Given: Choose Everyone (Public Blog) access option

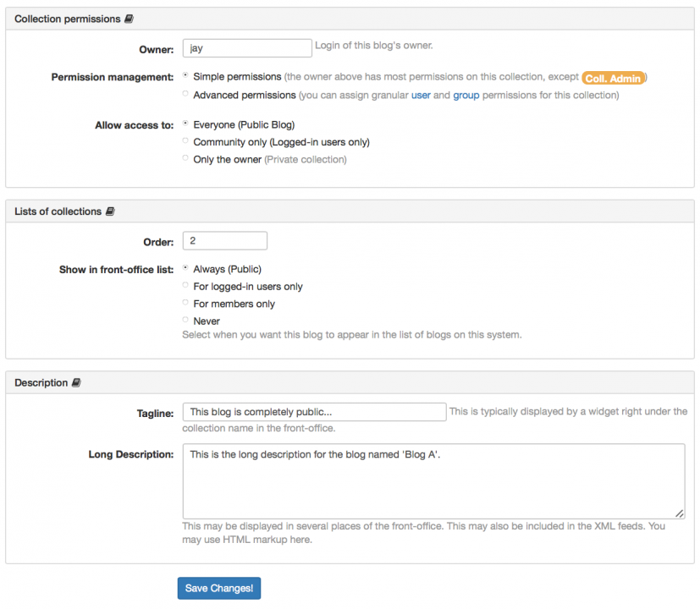Looking at the screenshot, I should pyautogui.click(x=185, y=123).
